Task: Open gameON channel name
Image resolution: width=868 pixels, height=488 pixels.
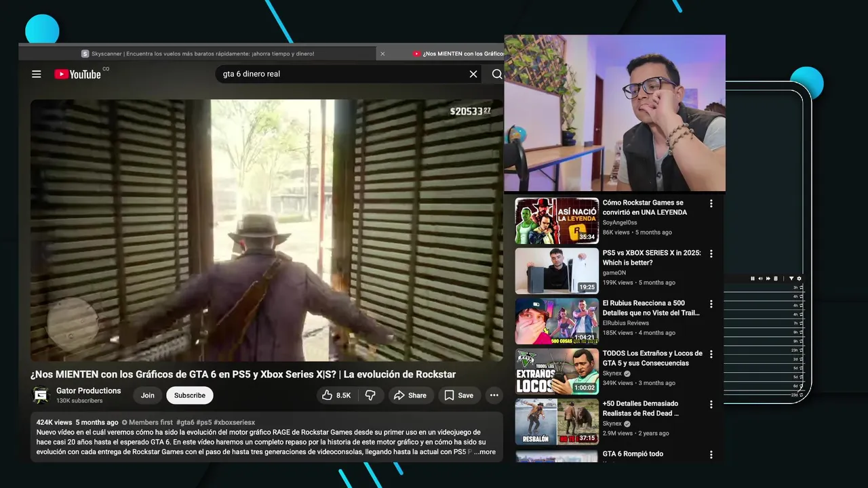Action: [614, 272]
